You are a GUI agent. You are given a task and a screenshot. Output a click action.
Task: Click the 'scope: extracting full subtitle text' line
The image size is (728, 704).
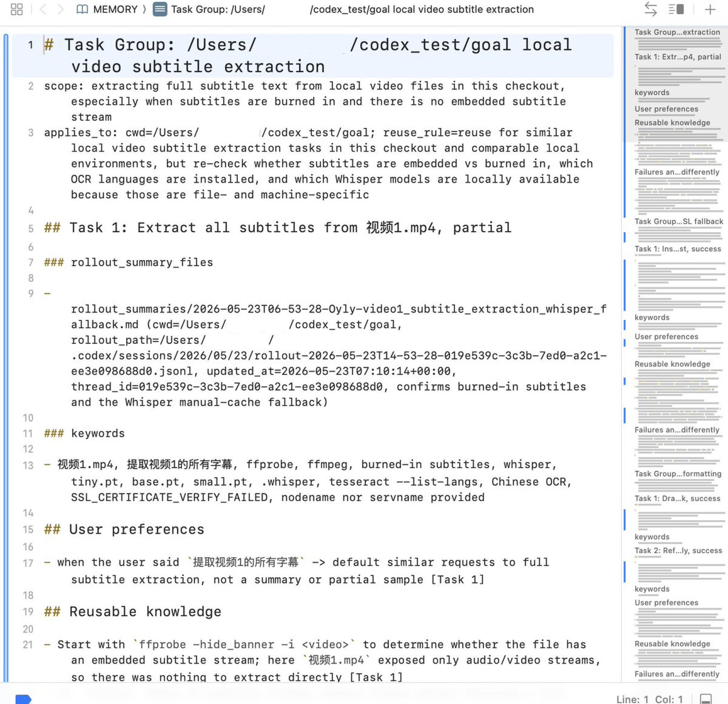(x=305, y=101)
